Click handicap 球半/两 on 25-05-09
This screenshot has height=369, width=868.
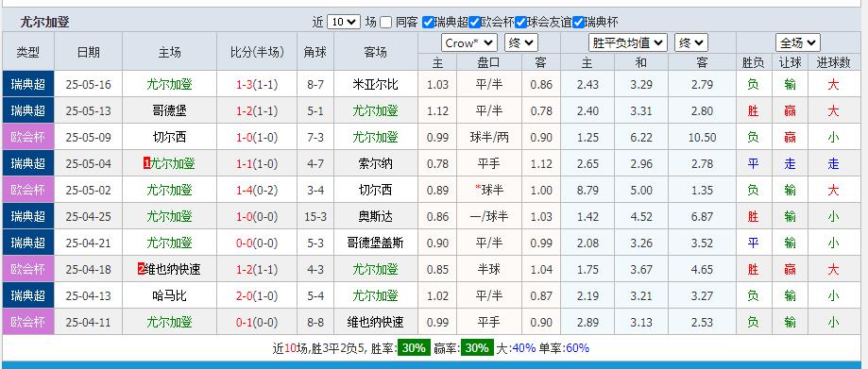[x=489, y=137]
